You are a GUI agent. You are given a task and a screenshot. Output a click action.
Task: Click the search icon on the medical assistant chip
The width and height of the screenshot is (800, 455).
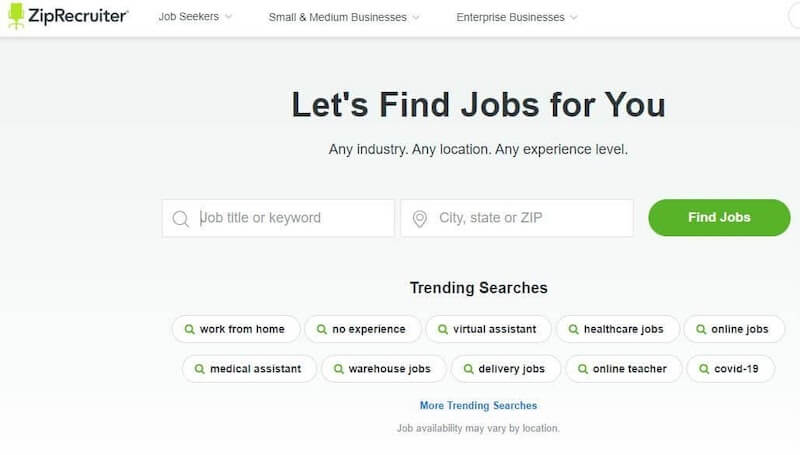click(x=199, y=369)
